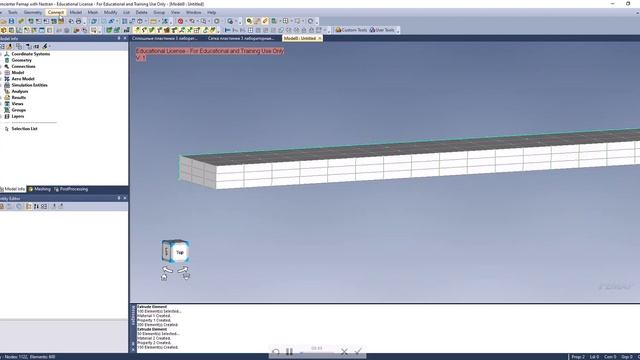The width and height of the screenshot is (640, 360).
Task: Switch to the second Russian-titled document tab
Action: [x=241, y=38]
